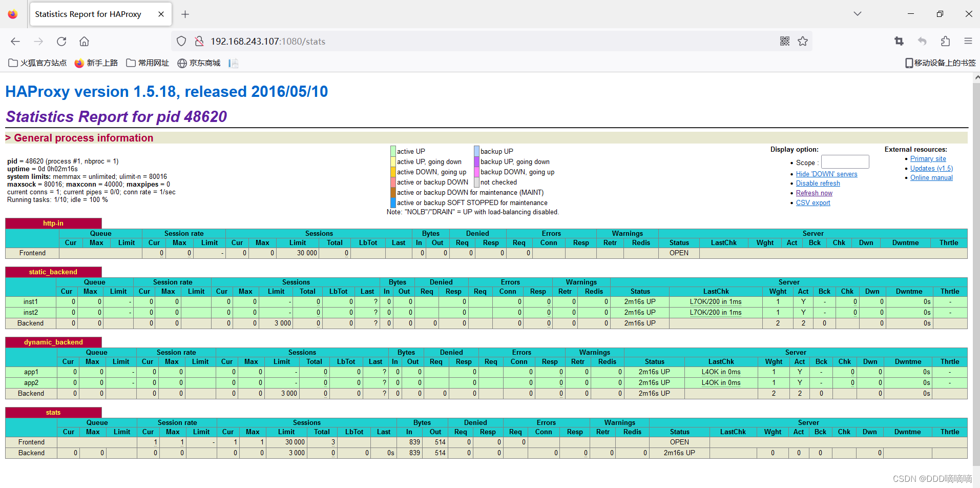Image resolution: width=980 pixels, height=488 pixels.
Task: Go back to the previous page
Action: click(15, 42)
